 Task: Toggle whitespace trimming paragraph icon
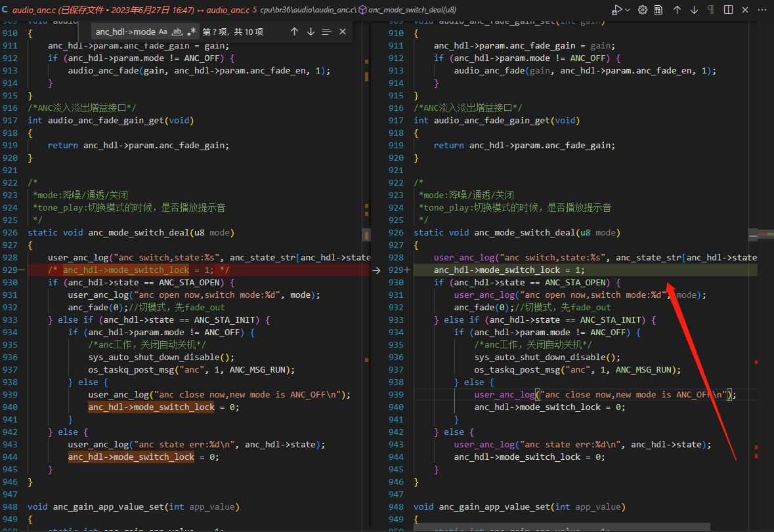(711, 10)
